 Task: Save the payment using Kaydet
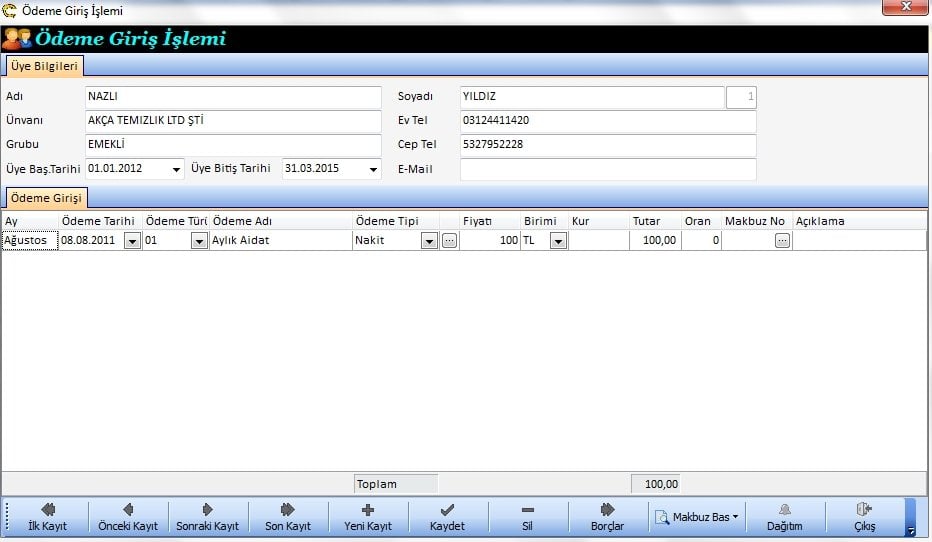447,517
